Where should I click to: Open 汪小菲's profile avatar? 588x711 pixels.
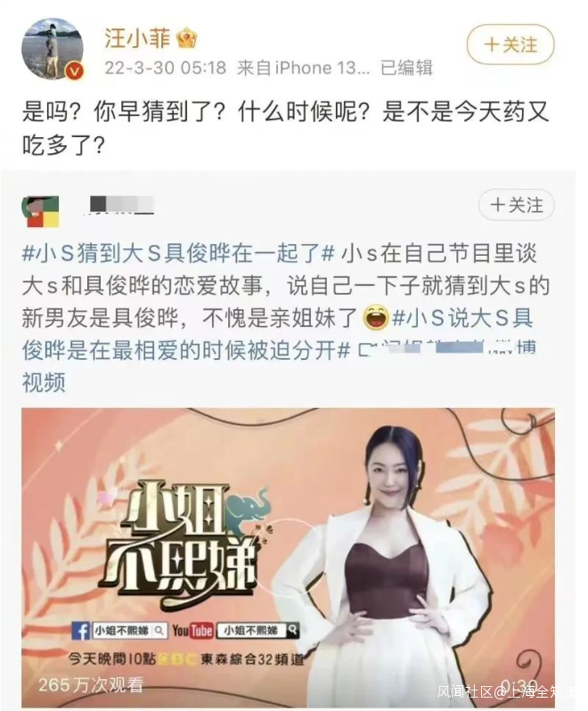click(53, 49)
